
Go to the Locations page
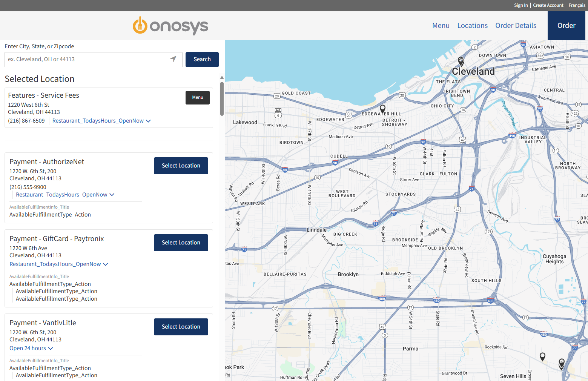point(472,25)
